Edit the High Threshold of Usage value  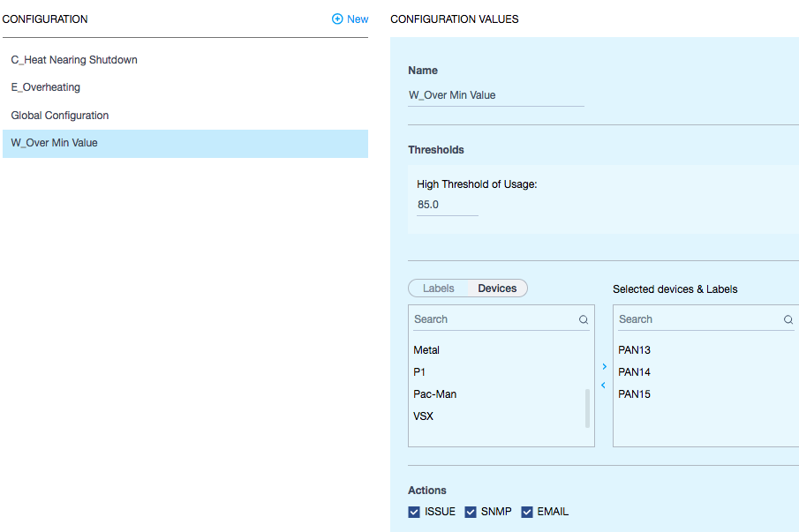pos(447,205)
